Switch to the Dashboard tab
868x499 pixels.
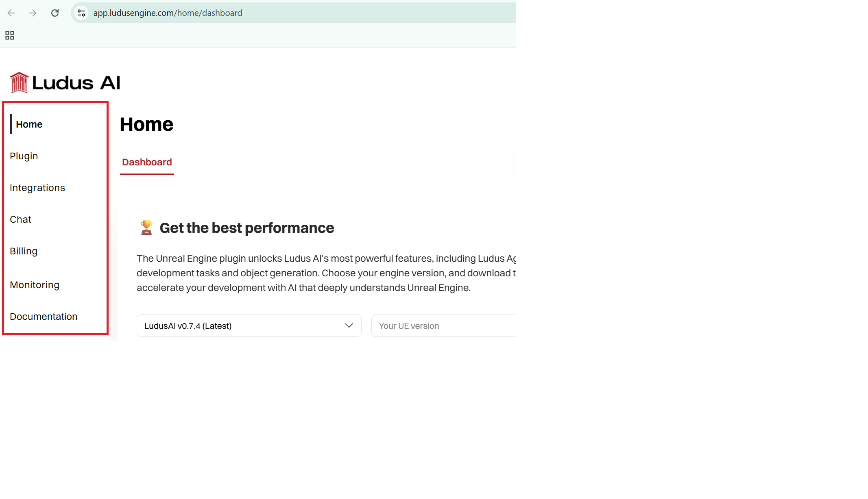tap(146, 162)
